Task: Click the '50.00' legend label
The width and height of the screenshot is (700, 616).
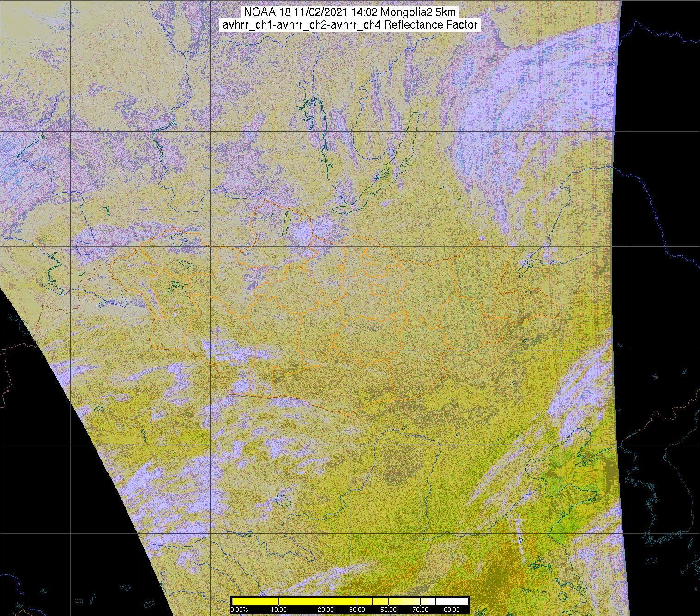Action: coord(389,610)
